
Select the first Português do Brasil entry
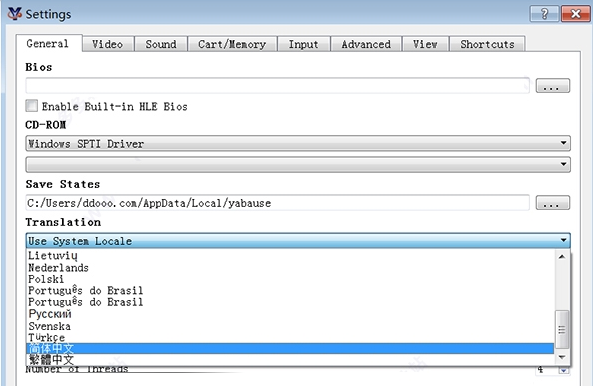tap(290, 291)
